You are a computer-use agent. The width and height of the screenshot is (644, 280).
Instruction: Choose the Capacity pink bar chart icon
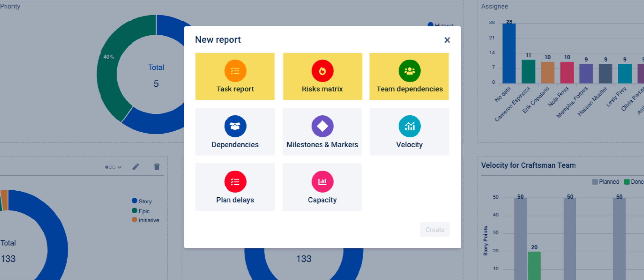pyautogui.click(x=322, y=182)
